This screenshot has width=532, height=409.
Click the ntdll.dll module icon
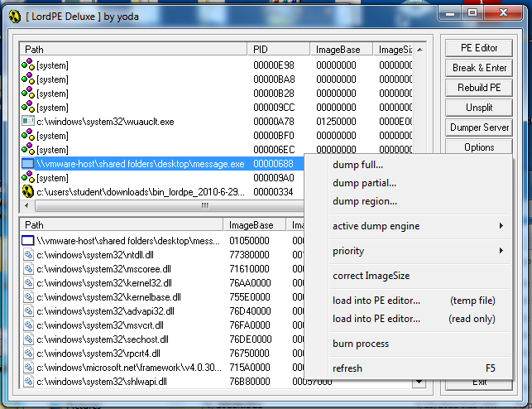(28, 254)
